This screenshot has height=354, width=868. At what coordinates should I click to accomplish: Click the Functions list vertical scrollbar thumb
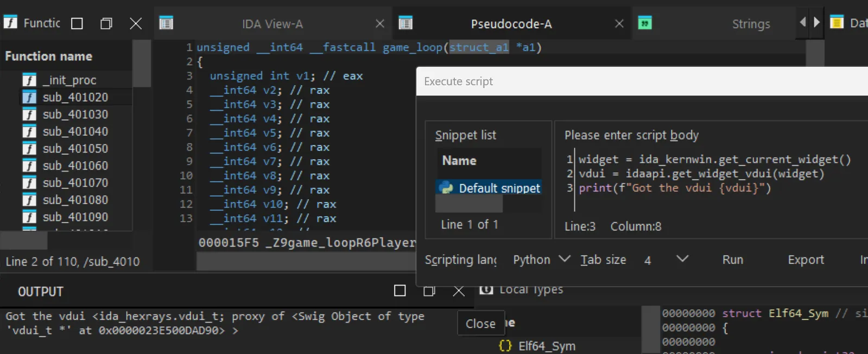142,64
